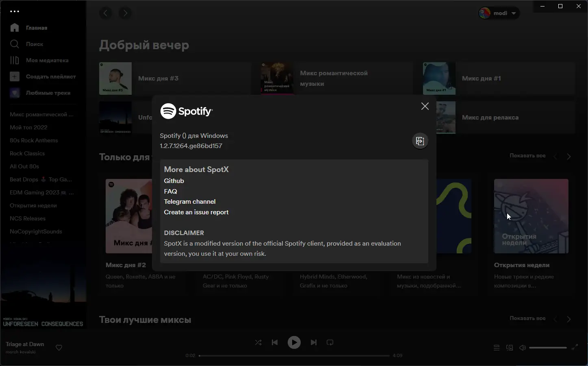Image resolution: width=588 pixels, height=366 pixels.
Task: Open the Github link
Action: pyautogui.click(x=174, y=181)
